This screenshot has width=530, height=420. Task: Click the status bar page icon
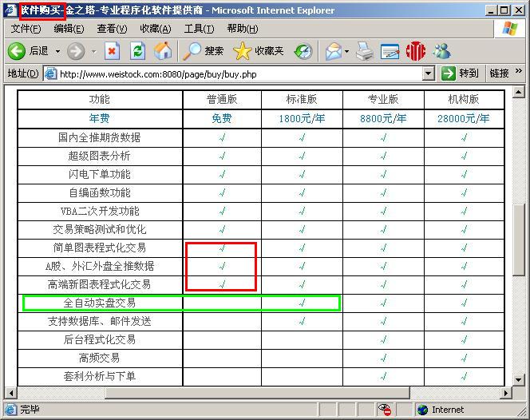(10, 410)
